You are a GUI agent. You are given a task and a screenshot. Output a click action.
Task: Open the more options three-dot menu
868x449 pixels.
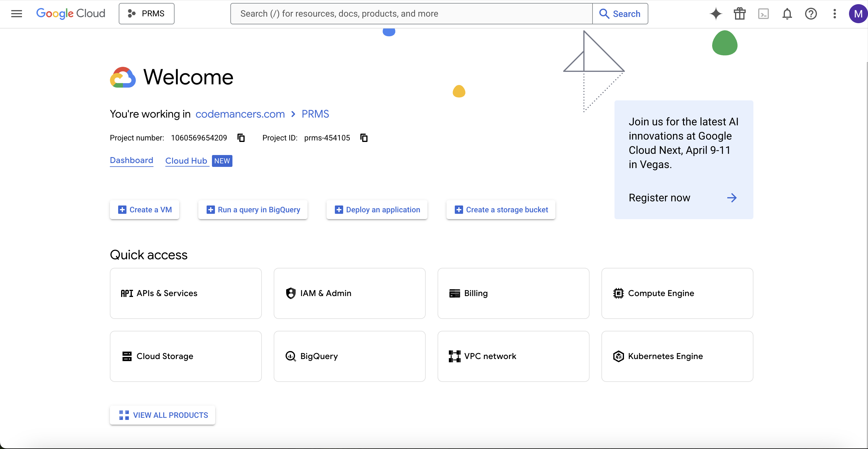pos(835,13)
